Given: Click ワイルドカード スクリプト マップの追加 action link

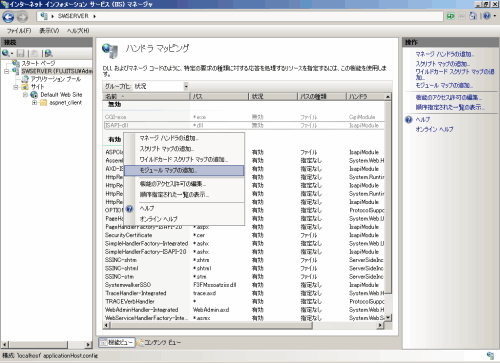Looking at the screenshot, I should 455,74.
